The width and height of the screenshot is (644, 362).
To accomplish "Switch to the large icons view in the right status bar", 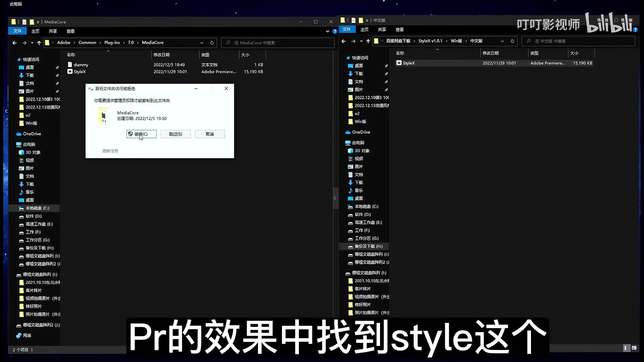I will pos(634,348).
